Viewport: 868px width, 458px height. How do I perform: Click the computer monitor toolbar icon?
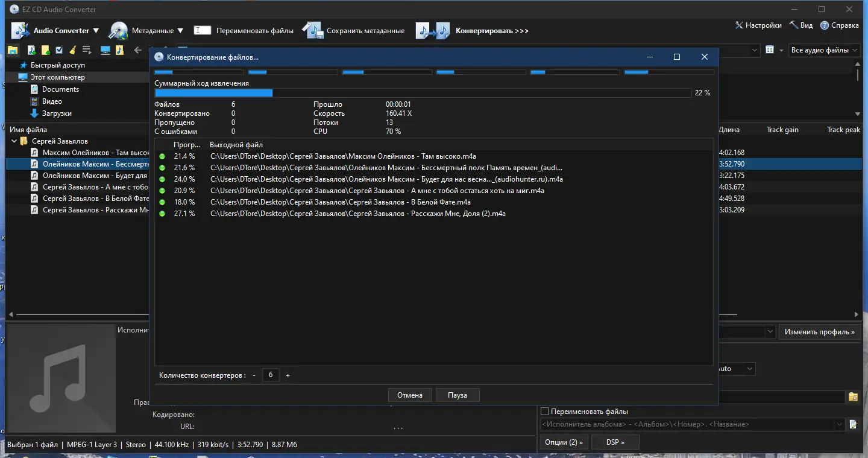(105, 50)
